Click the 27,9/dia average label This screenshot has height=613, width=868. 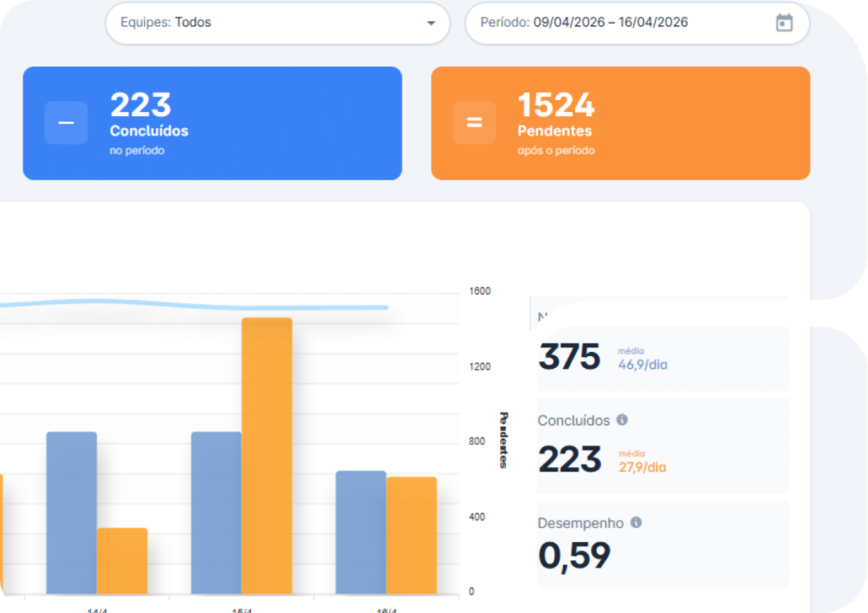642,467
